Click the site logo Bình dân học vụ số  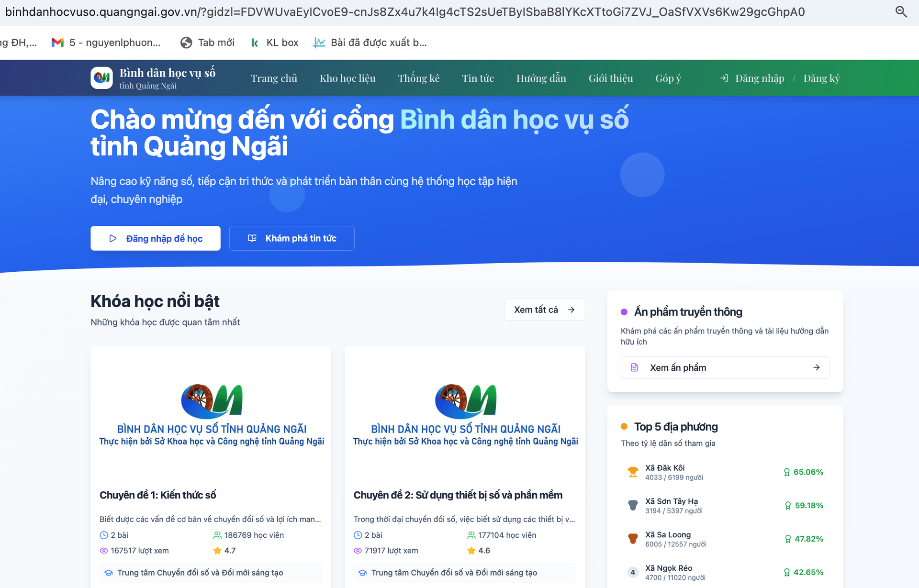coord(101,78)
